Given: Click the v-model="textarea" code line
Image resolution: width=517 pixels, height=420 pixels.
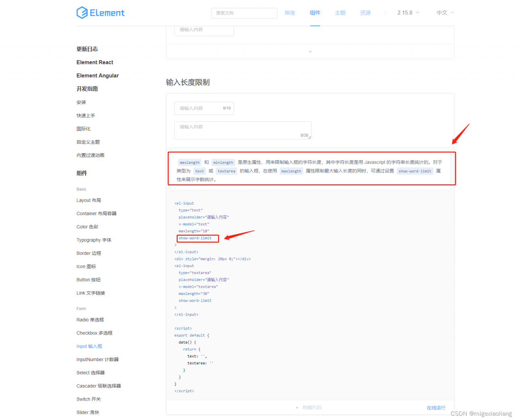Looking at the screenshot, I should (x=198, y=287).
